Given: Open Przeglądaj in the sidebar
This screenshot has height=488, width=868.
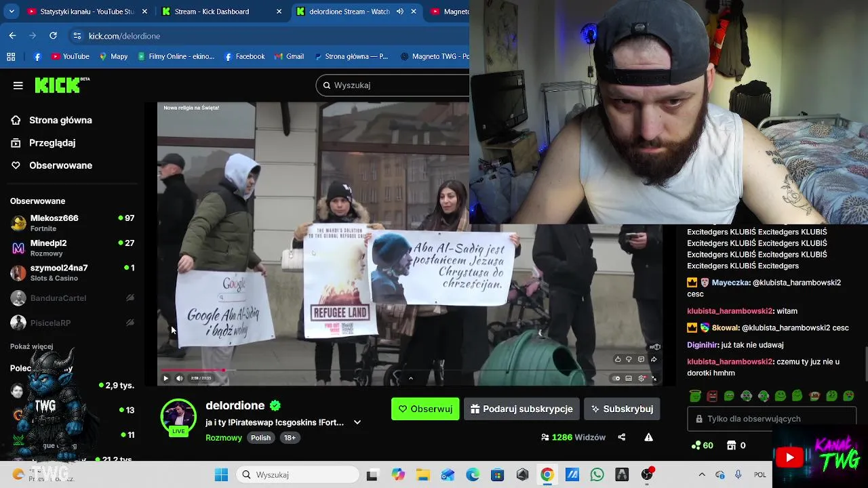Looking at the screenshot, I should (x=52, y=143).
